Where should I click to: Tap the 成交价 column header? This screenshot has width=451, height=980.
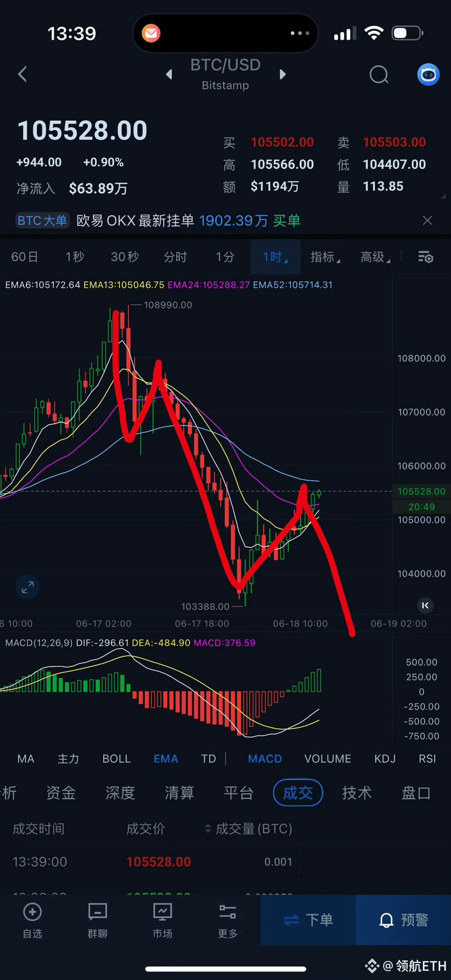click(146, 829)
